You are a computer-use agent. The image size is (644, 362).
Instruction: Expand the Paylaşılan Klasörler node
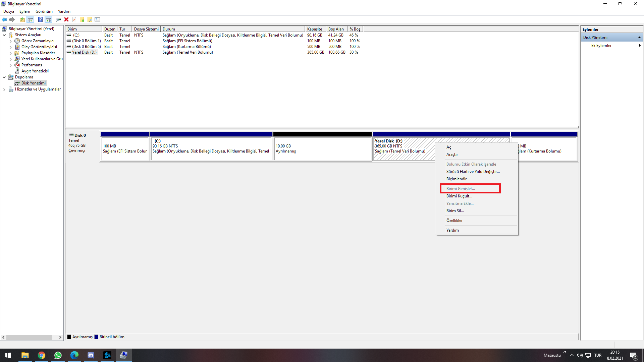10,53
